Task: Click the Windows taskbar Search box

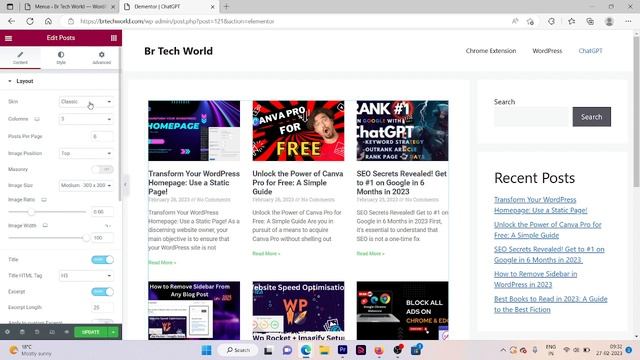Action: pos(238,350)
